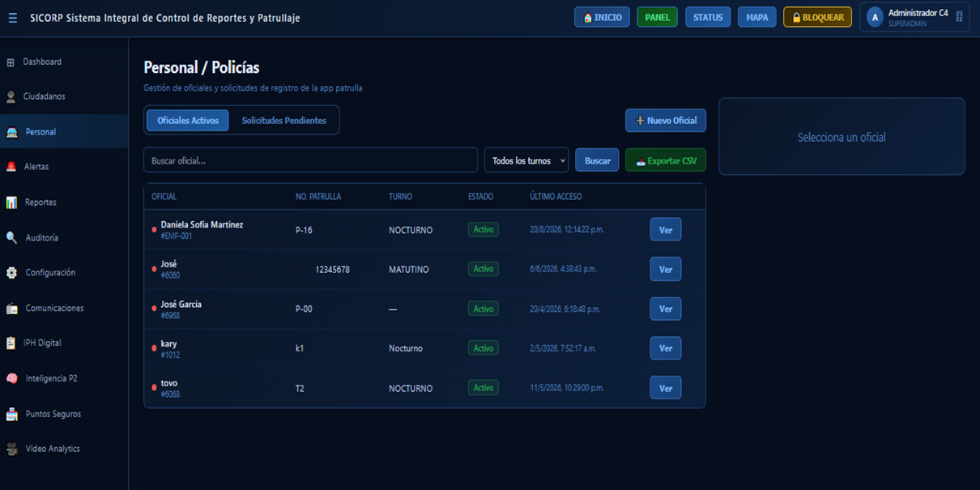
Task: Export the list with Exportar CSV
Action: (x=666, y=160)
